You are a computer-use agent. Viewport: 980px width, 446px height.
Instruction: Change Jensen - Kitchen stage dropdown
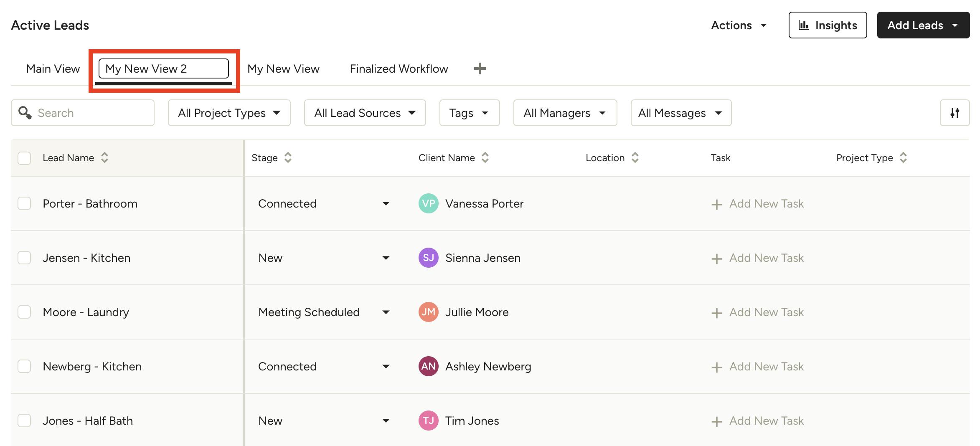point(385,258)
